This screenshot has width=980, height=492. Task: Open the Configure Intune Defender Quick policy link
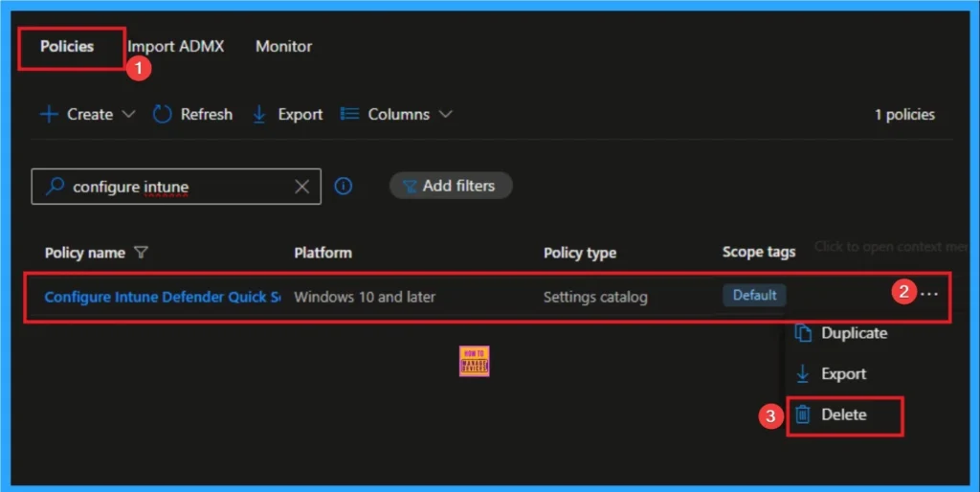(163, 297)
